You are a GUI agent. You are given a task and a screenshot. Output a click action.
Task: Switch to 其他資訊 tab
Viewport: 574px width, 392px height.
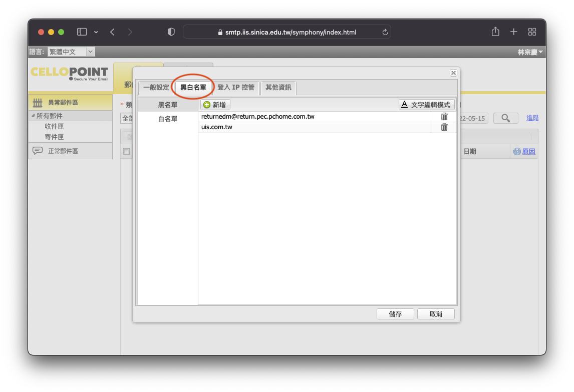point(278,88)
